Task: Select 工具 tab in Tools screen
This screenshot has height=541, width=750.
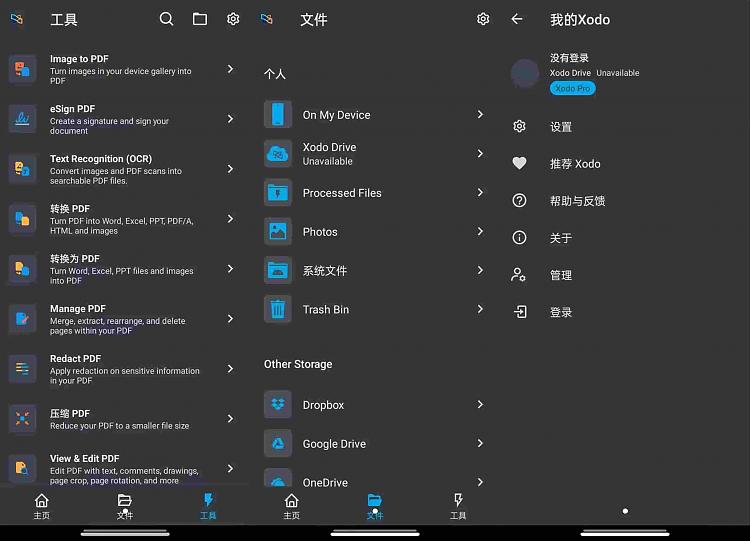Action: click(x=208, y=506)
